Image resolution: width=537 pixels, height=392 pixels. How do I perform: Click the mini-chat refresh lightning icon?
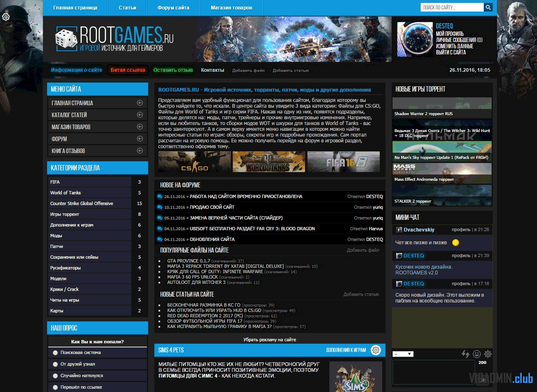coord(466,354)
